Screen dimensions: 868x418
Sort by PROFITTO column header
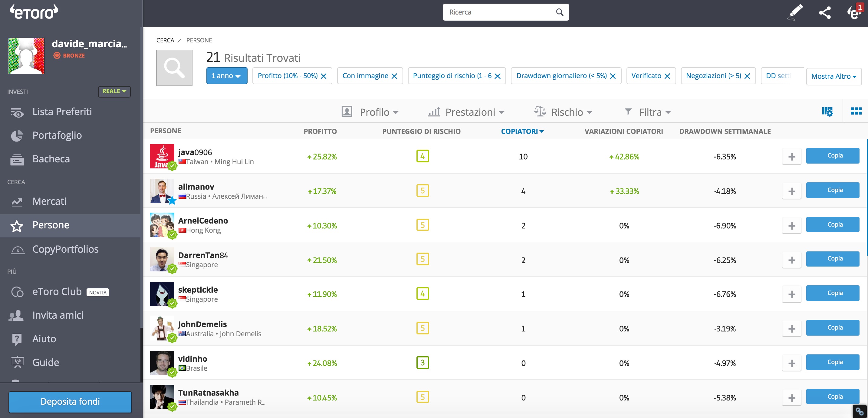tap(320, 131)
